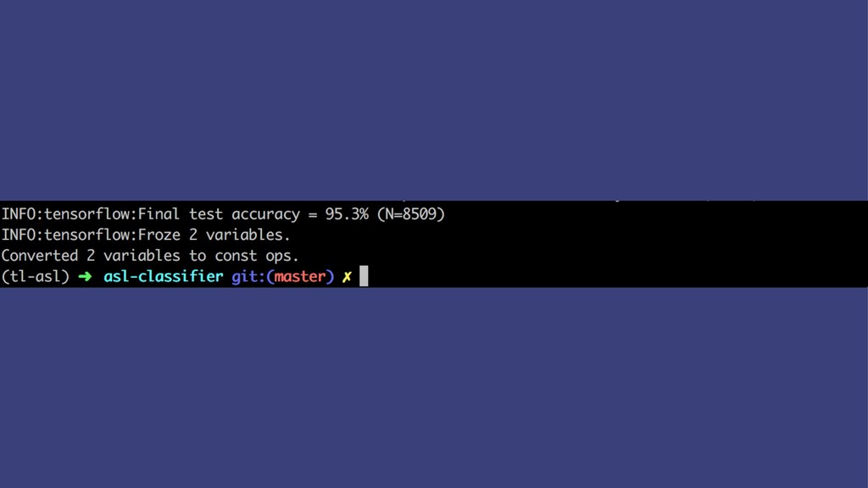Select the asl-classifier directory name
Image resolution: width=868 pixels, height=488 pixels.
click(164, 276)
